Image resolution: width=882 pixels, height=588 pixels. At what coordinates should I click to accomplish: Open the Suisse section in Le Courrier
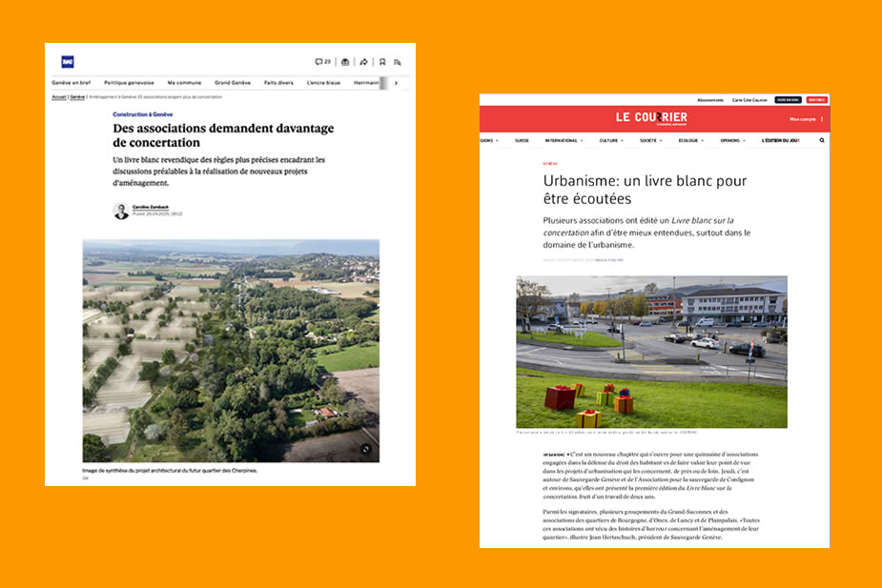click(522, 140)
